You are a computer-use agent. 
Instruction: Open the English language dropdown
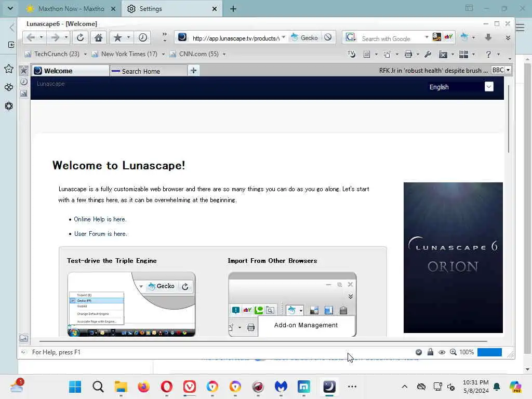point(489,87)
